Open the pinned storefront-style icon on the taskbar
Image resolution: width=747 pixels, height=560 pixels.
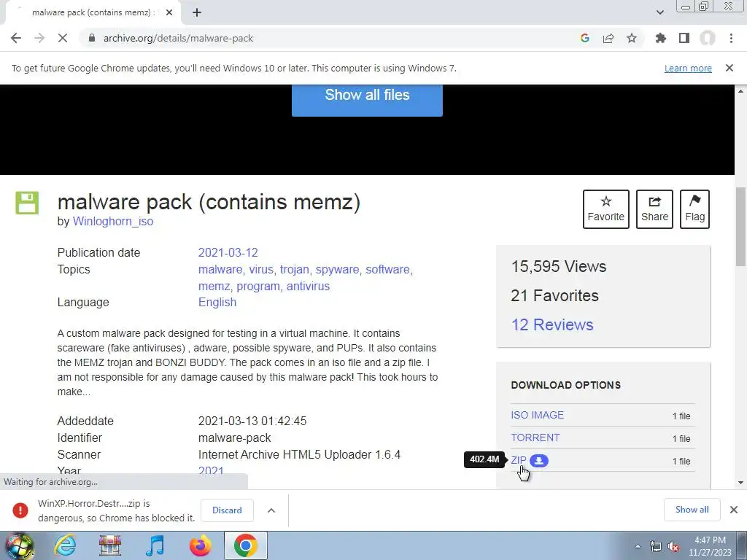110,545
